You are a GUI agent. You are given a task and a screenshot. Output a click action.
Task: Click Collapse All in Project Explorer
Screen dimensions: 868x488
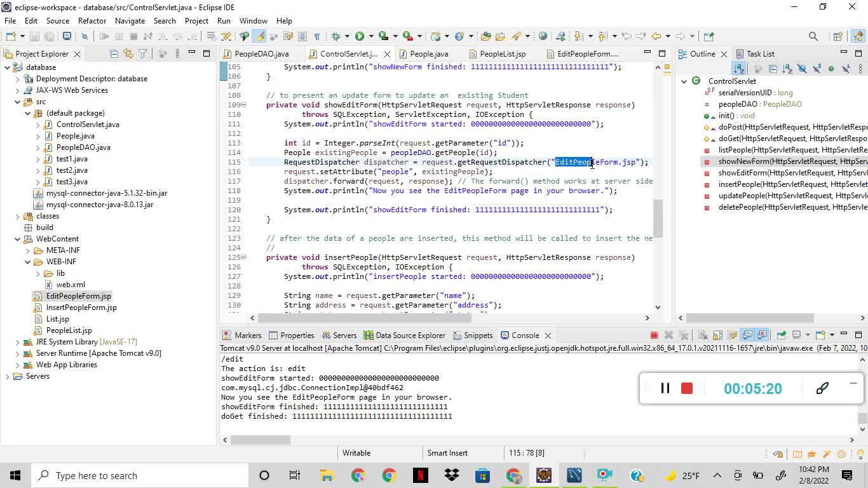(x=114, y=54)
